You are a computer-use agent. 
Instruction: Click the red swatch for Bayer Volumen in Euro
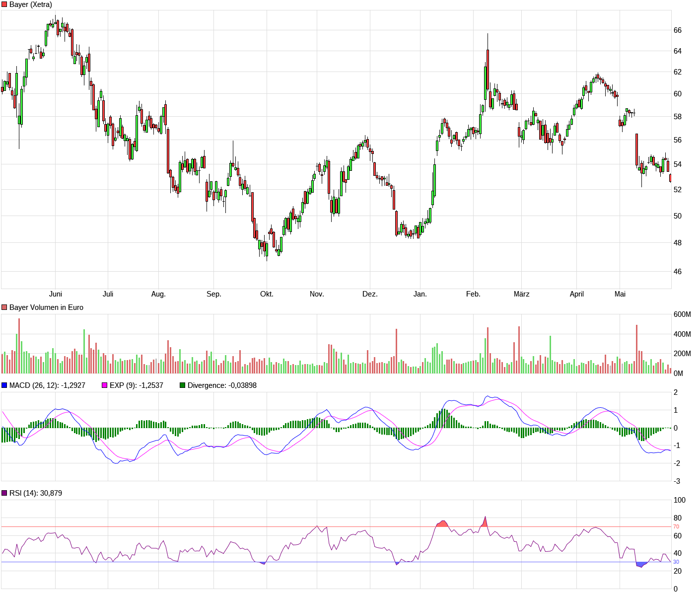click(x=4, y=307)
